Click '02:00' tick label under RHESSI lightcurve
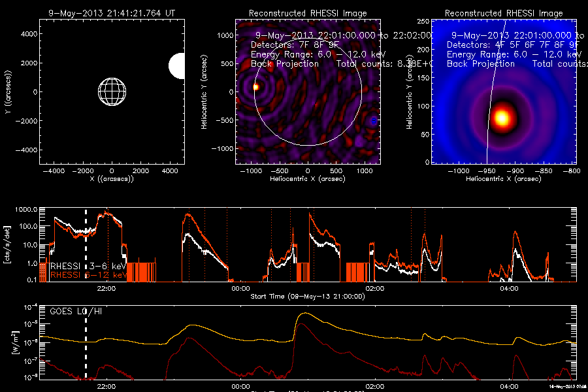588x392 pixels. point(375,289)
